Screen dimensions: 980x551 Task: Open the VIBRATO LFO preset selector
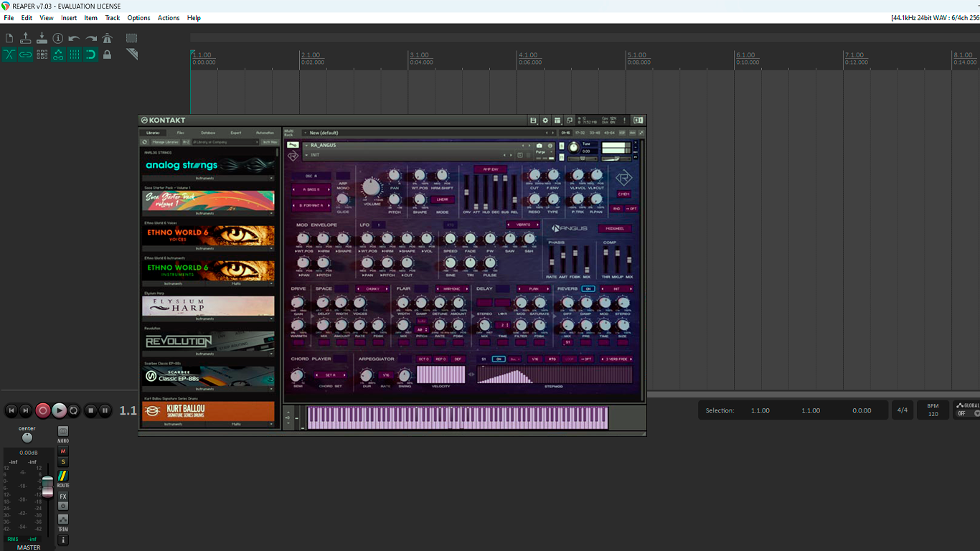point(523,225)
